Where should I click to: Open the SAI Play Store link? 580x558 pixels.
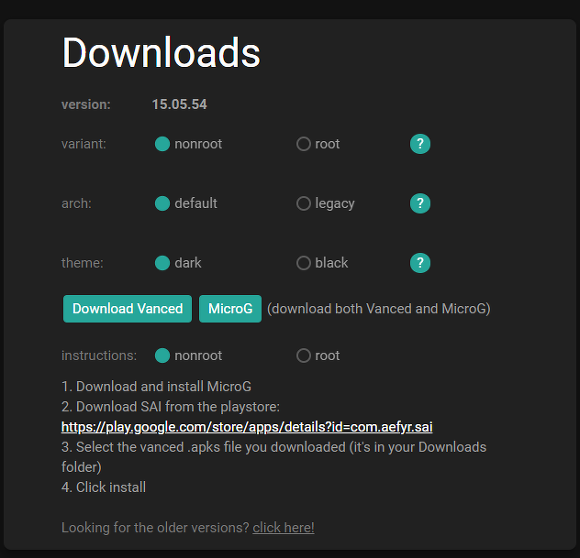coord(247,427)
